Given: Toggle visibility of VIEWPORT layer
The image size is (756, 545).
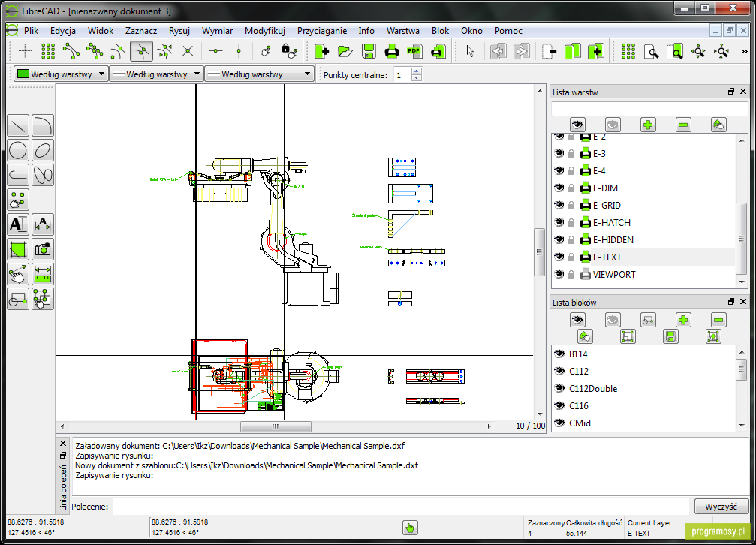Looking at the screenshot, I should pos(559,274).
